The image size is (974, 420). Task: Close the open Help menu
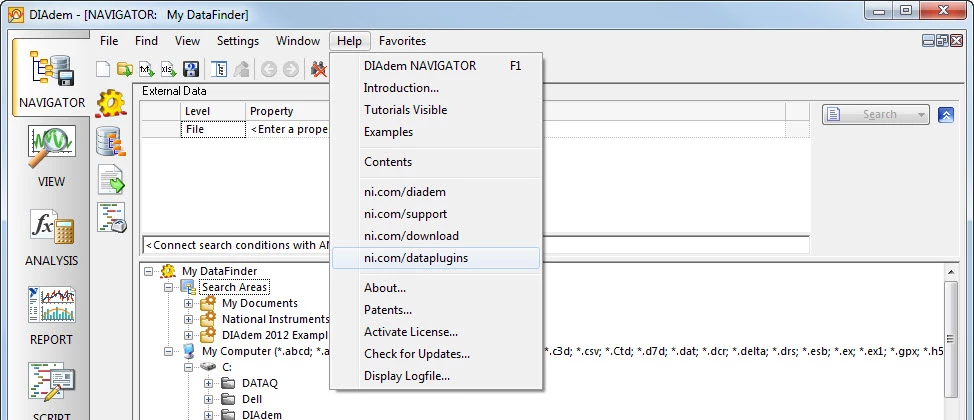350,41
